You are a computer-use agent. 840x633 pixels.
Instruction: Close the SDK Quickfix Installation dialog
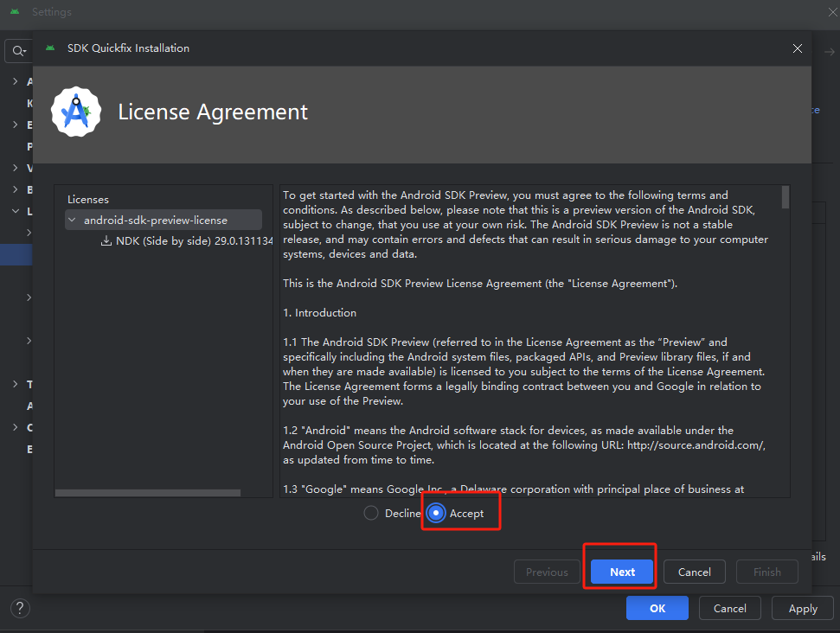pyautogui.click(x=797, y=48)
